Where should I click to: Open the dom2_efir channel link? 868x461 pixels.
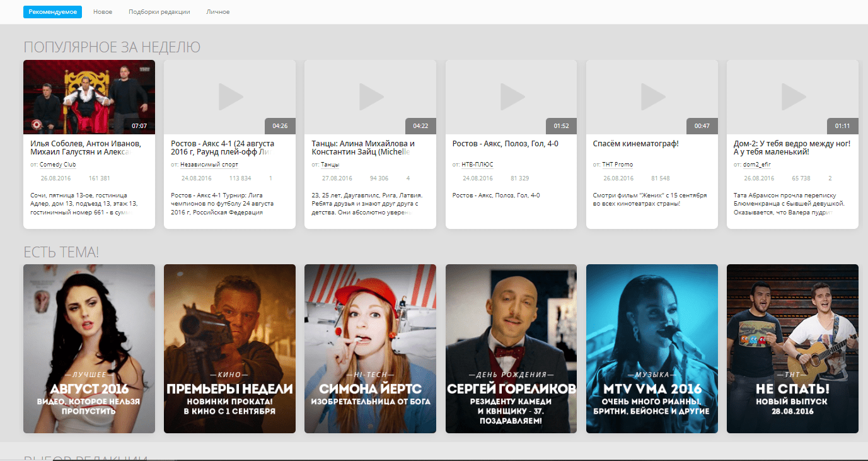pyautogui.click(x=757, y=165)
